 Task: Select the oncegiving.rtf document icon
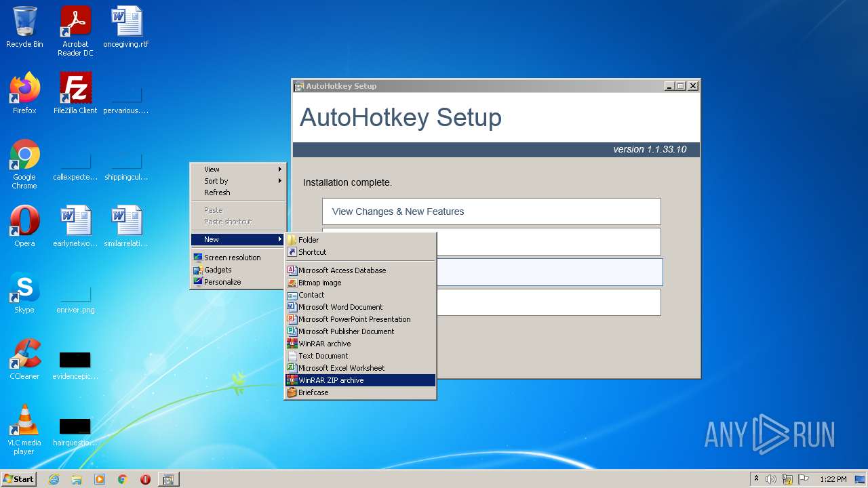[126, 27]
